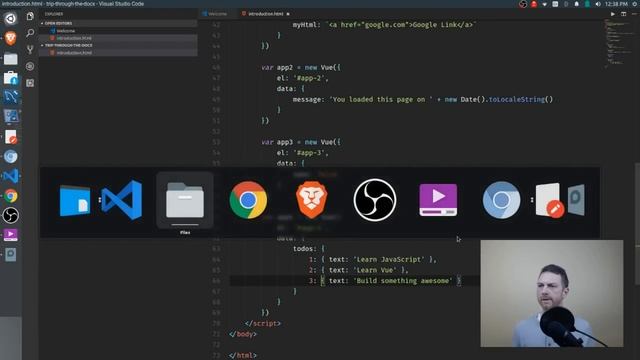
Task: Open the Extensions view in the activity bar
Action: coord(30,83)
